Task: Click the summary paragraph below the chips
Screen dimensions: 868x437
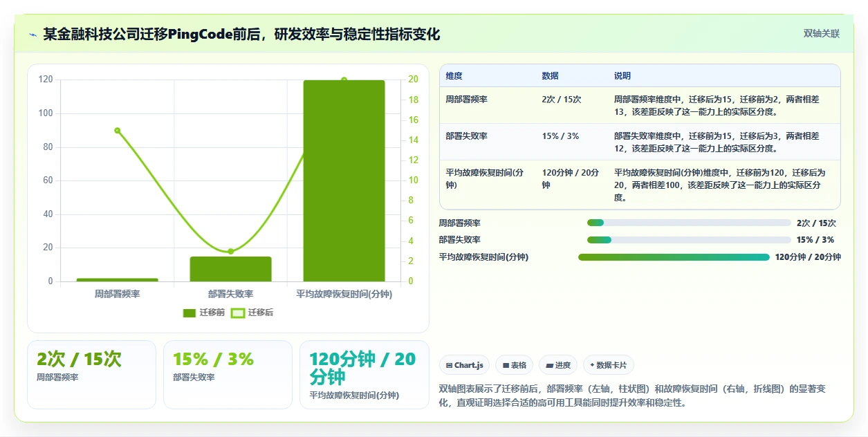Action: coord(632,396)
